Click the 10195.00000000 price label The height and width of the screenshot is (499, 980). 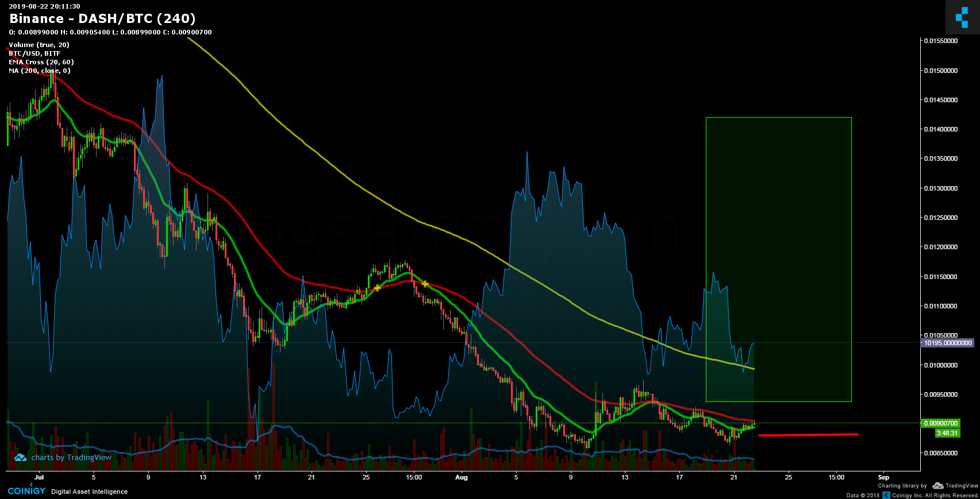[948, 343]
